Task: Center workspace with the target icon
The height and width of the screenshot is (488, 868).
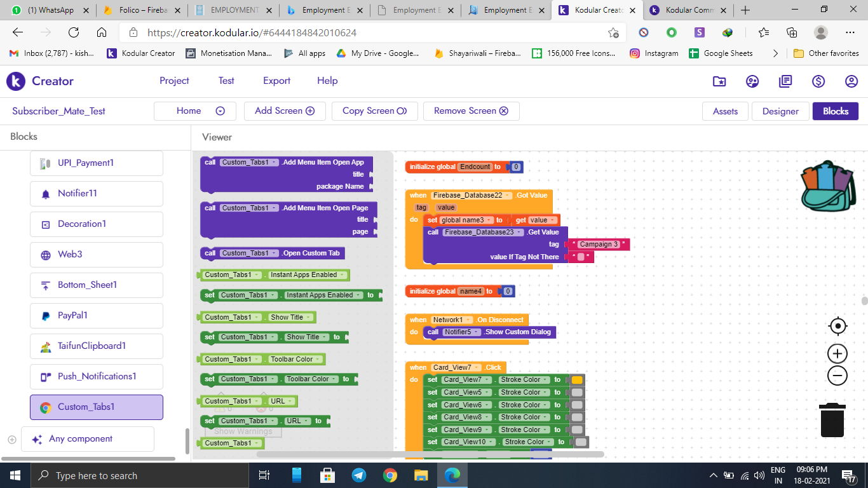Action: coord(837,327)
